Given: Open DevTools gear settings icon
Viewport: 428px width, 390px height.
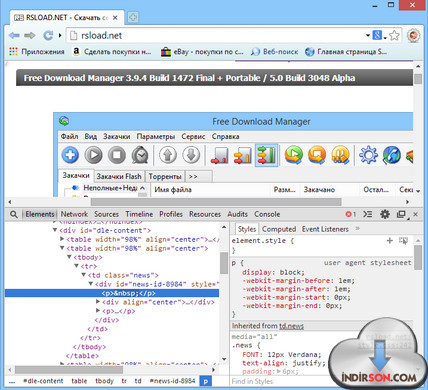Looking at the screenshot, I should tap(385, 214).
